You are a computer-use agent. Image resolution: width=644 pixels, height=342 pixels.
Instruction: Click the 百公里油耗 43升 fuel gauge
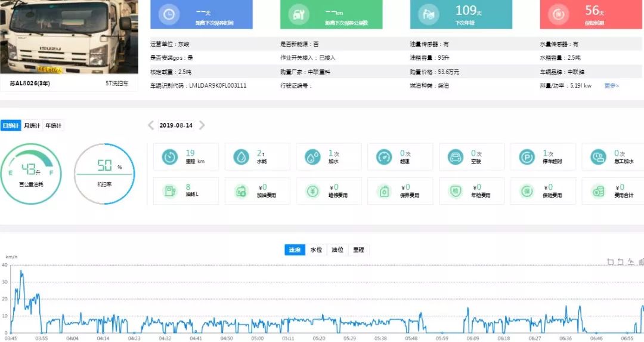point(31,174)
